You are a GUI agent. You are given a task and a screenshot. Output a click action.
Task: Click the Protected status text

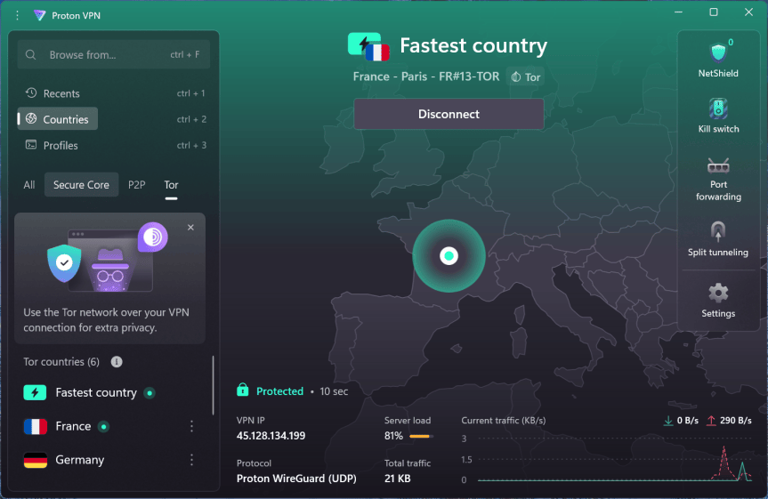(x=280, y=391)
